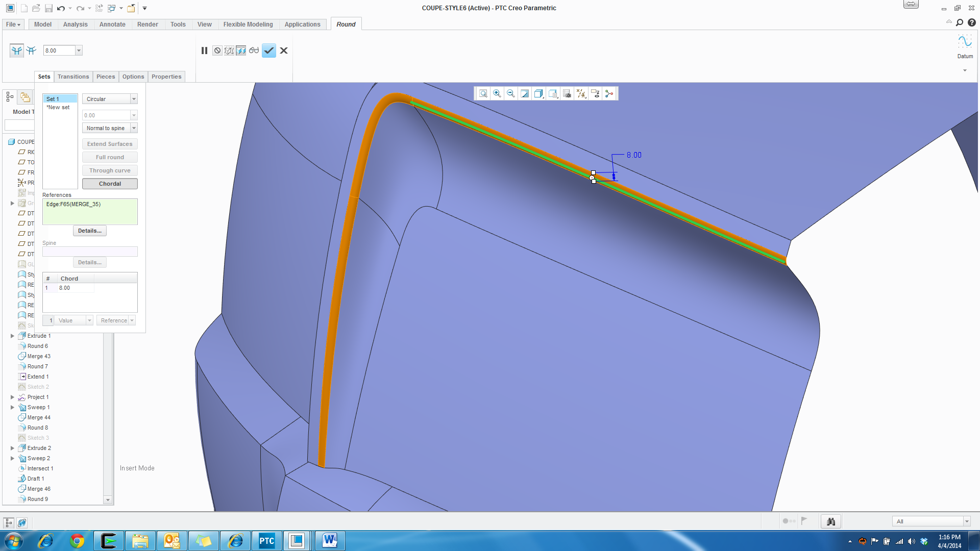Expand the Sweep 2 tree node
This screenshot has height=551, width=980.
click(x=12, y=458)
